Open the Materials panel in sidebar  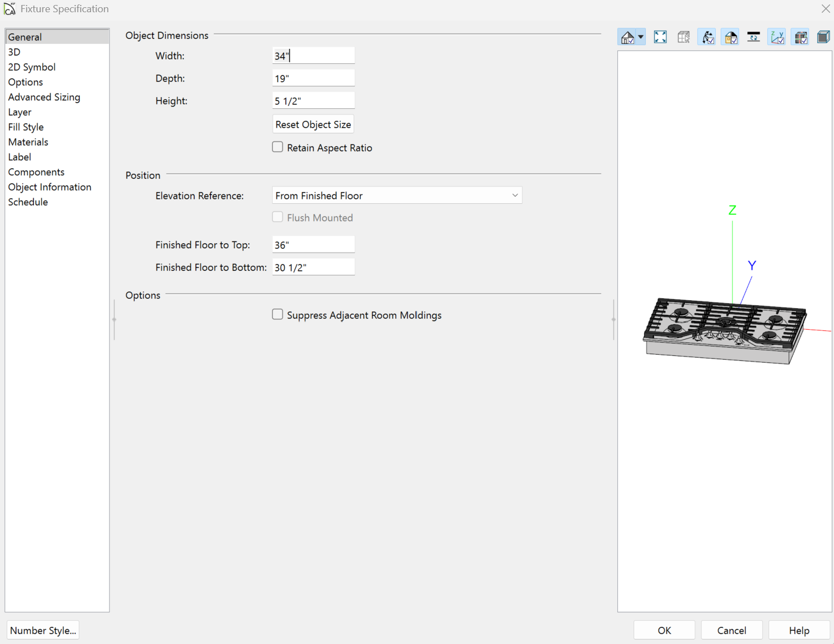click(x=28, y=142)
